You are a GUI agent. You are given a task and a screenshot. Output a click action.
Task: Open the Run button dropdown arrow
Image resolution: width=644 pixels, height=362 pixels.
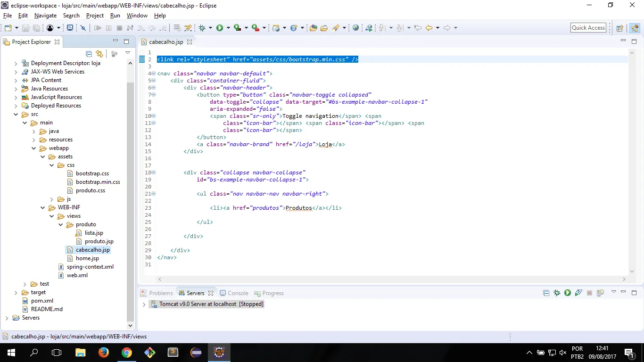point(228,28)
